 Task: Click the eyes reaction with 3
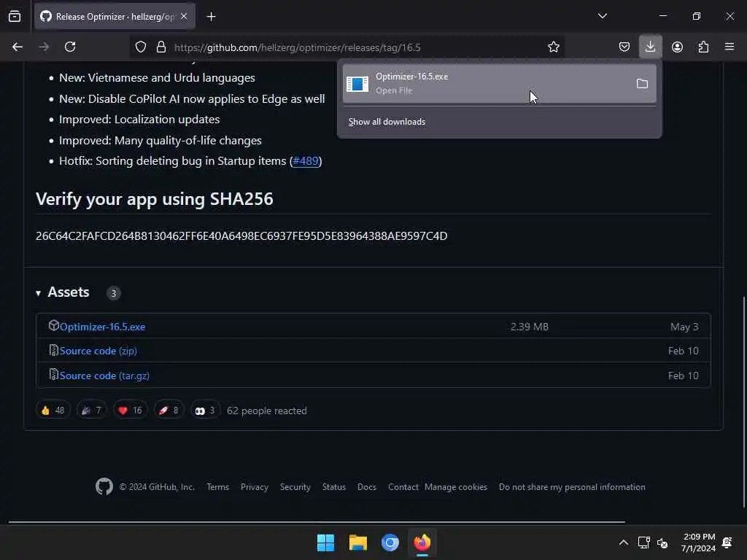(205, 411)
